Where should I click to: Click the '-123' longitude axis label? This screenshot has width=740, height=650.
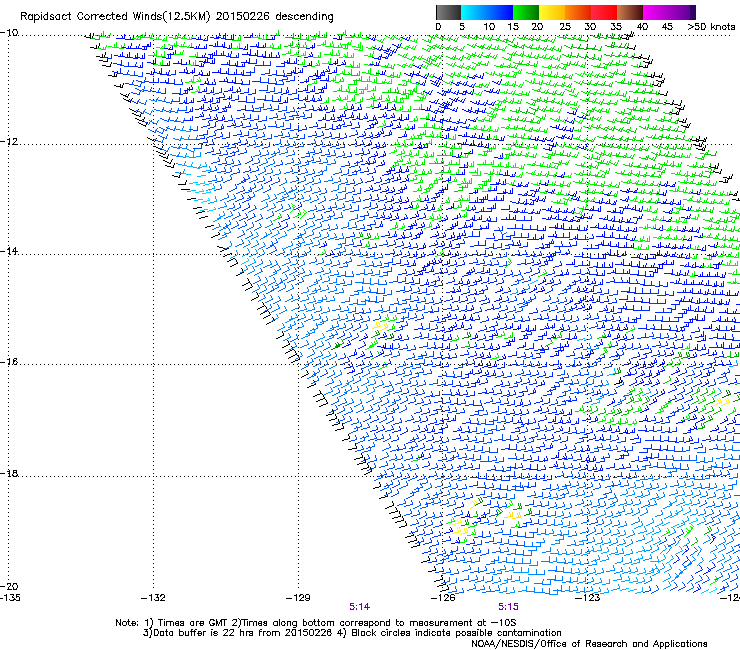coord(588,598)
